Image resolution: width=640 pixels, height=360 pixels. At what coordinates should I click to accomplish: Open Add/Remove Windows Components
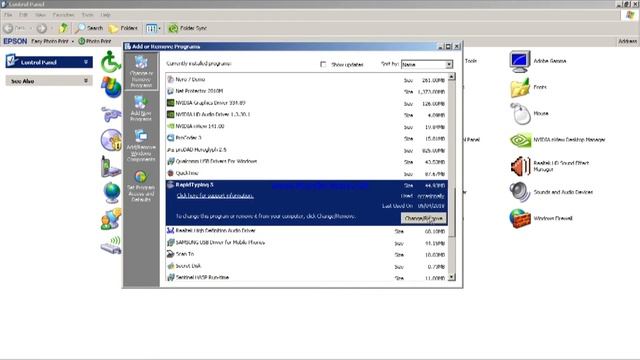click(141, 145)
